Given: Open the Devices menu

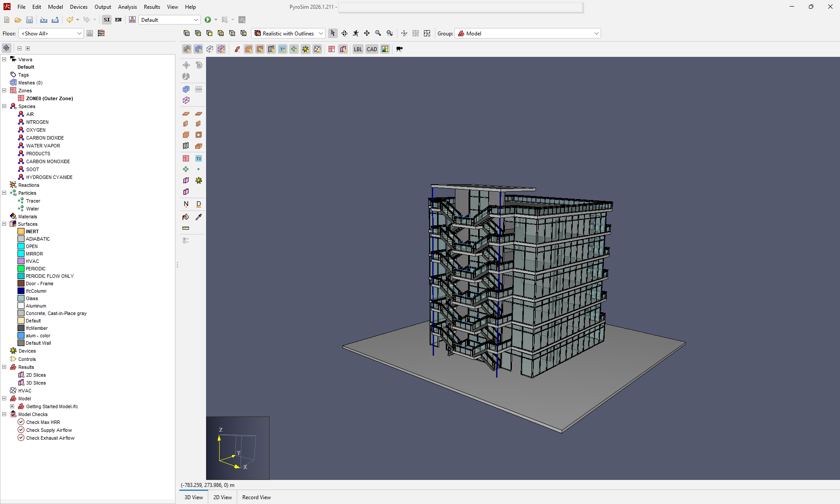Looking at the screenshot, I should pyautogui.click(x=79, y=7).
